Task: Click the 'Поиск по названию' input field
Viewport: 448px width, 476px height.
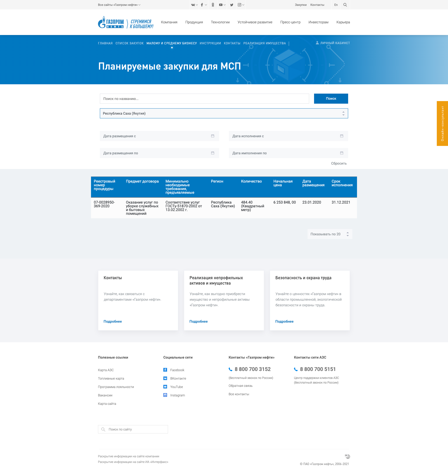Action: tap(204, 99)
